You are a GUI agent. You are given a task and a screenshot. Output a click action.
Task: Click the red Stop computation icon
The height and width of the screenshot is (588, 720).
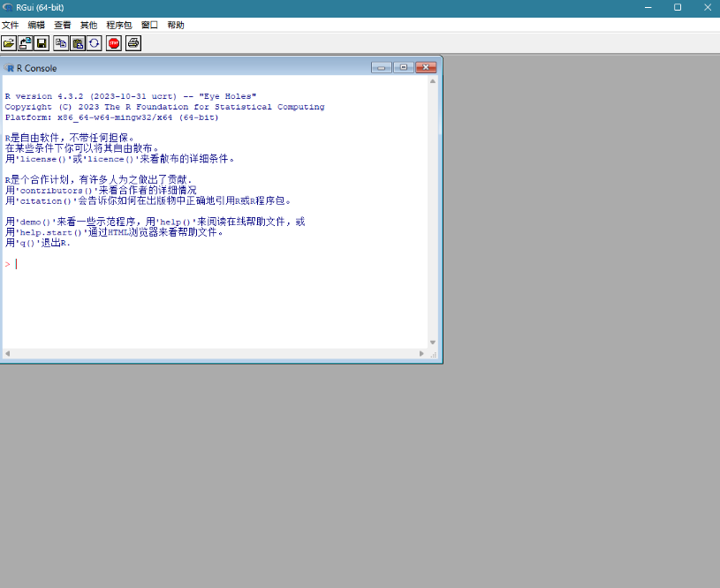click(x=114, y=43)
